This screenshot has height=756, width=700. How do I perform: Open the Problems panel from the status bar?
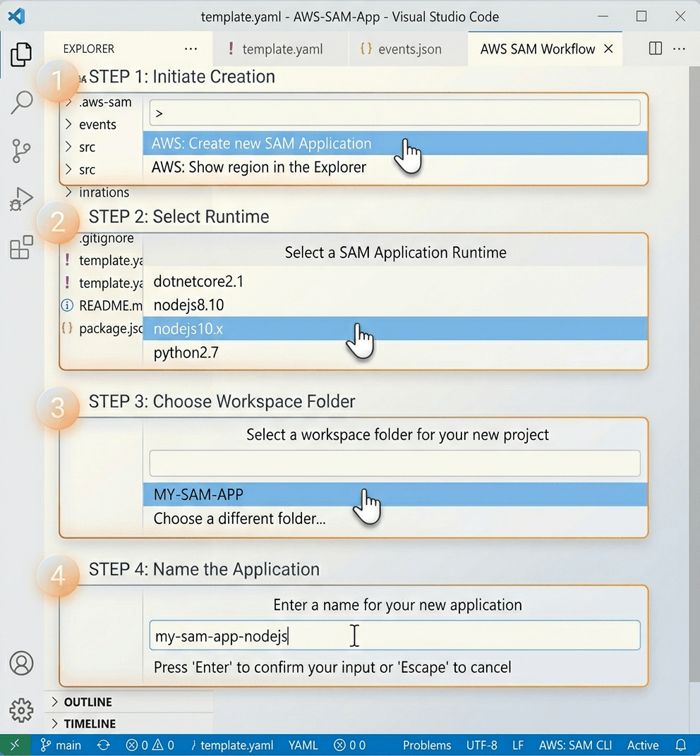pyautogui.click(x=427, y=745)
